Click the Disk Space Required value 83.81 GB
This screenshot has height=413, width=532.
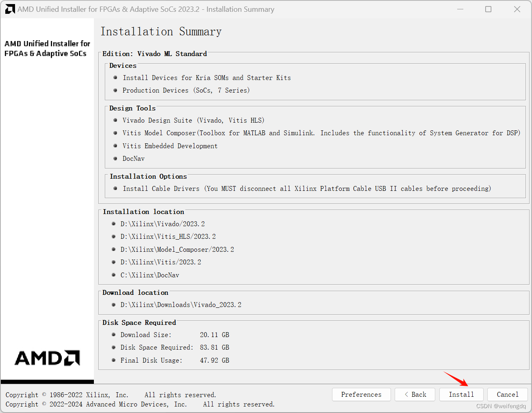(215, 347)
